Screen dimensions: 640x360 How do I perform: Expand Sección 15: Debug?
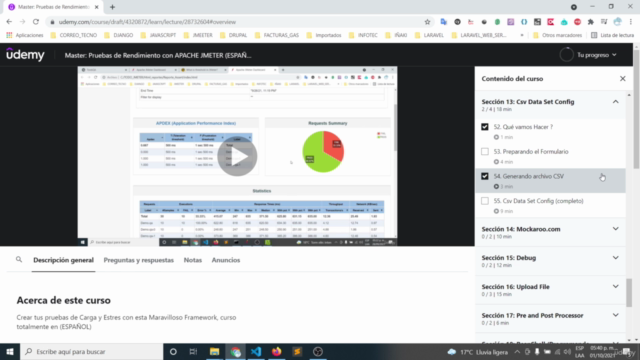(x=616, y=258)
